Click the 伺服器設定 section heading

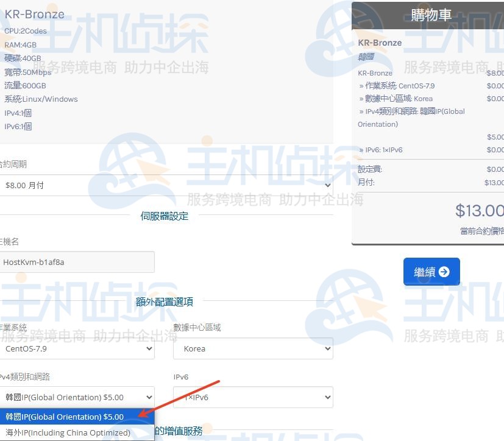point(165,216)
